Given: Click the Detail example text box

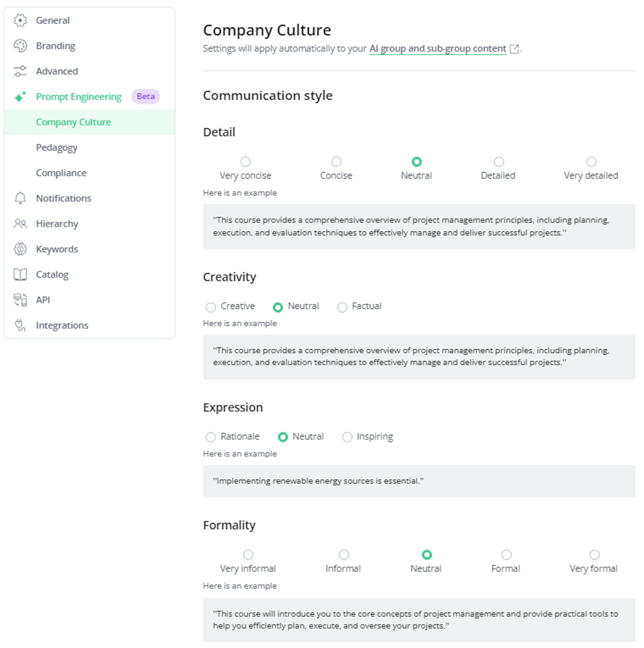Looking at the screenshot, I should click(419, 226).
